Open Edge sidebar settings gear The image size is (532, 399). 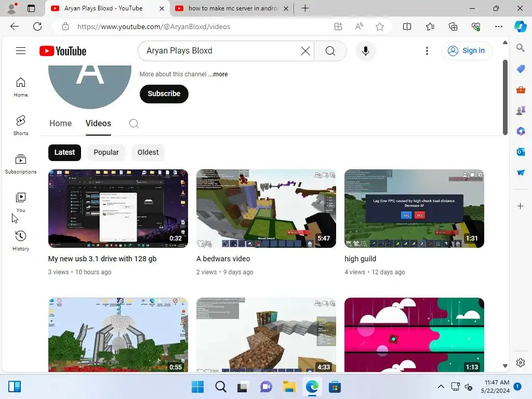pos(521,363)
